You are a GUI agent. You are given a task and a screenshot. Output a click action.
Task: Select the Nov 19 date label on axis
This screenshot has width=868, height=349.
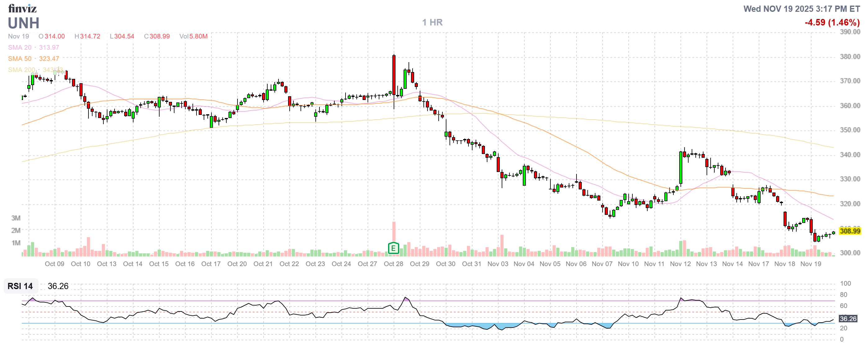[x=811, y=264]
